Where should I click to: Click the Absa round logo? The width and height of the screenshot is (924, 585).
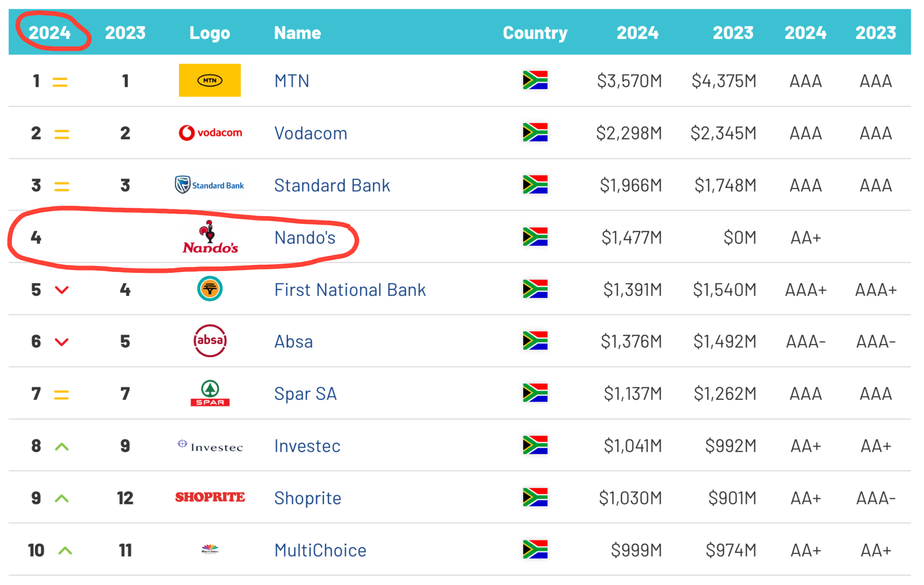(x=210, y=341)
